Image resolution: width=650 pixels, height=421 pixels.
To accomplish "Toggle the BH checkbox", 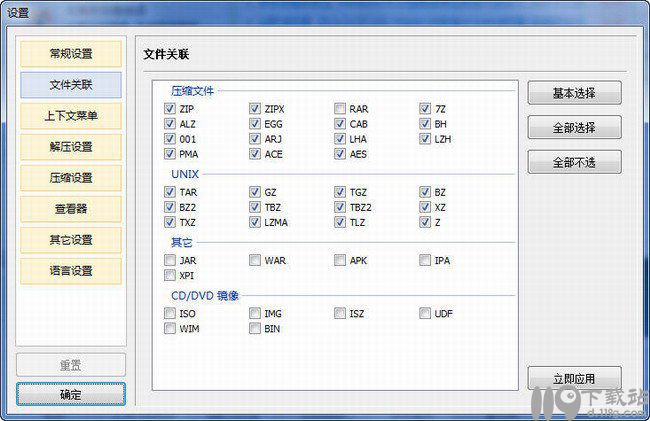I will point(425,123).
